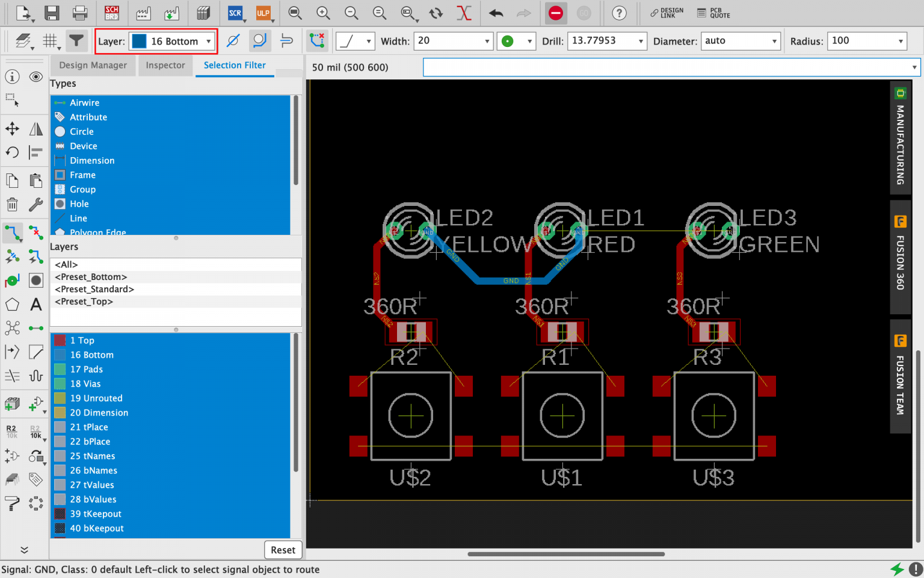Select the Move tool
924x578 pixels.
click(x=12, y=128)
